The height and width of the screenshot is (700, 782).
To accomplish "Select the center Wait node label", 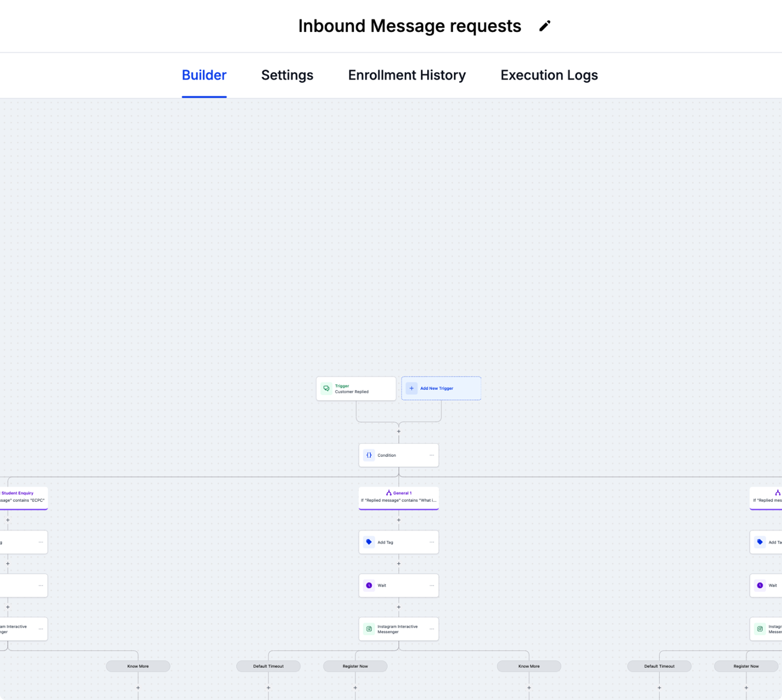I will 382,585.
